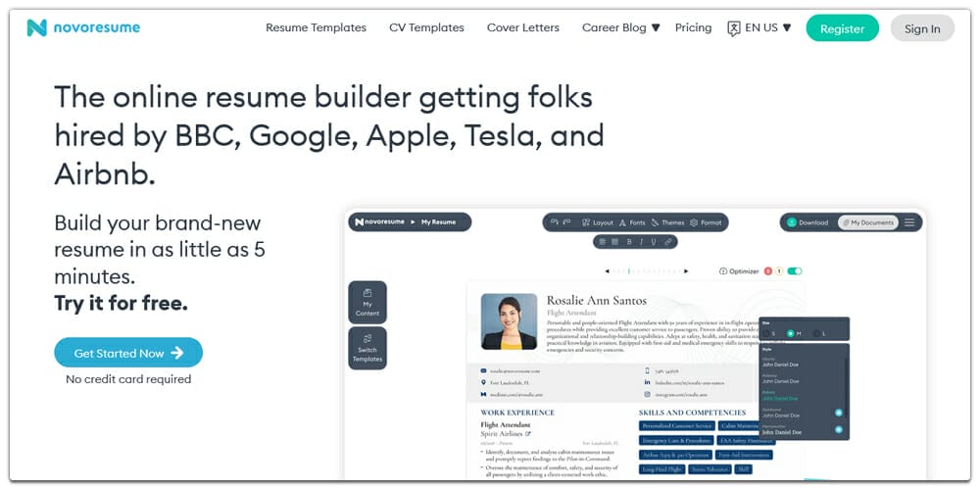Choose the green highlighted John Daniel Doe style

pos(780,396)
